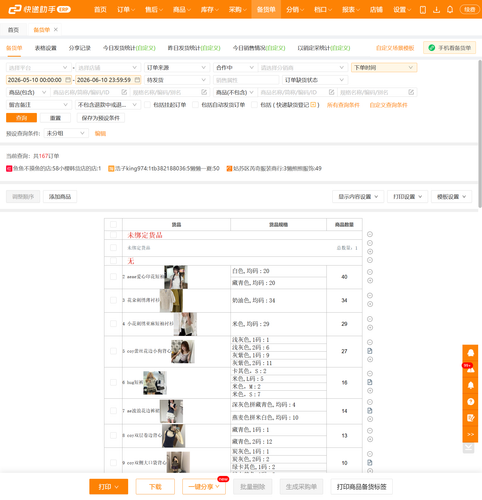
Task: Click the 手机看备货单 WeChat button
Action: click(449, 48)
